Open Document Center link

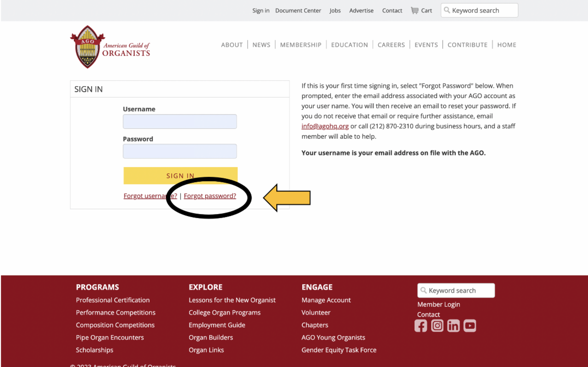point(298,11)
